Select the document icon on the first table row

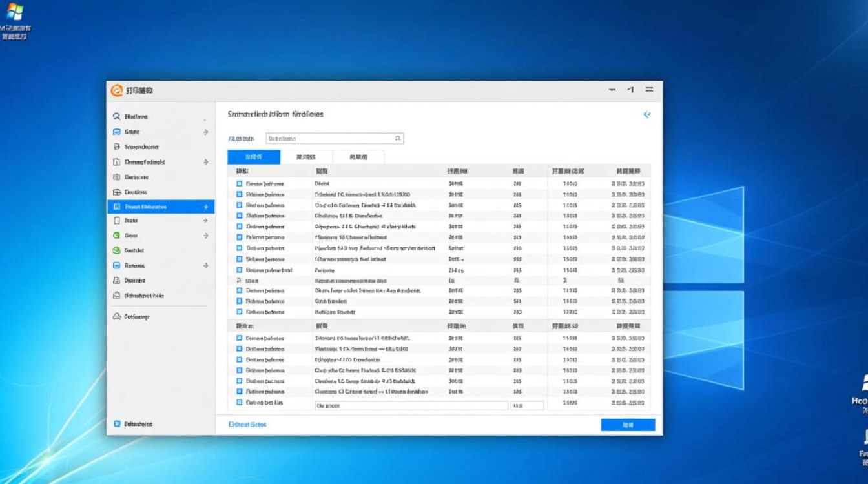click(238, 183)
